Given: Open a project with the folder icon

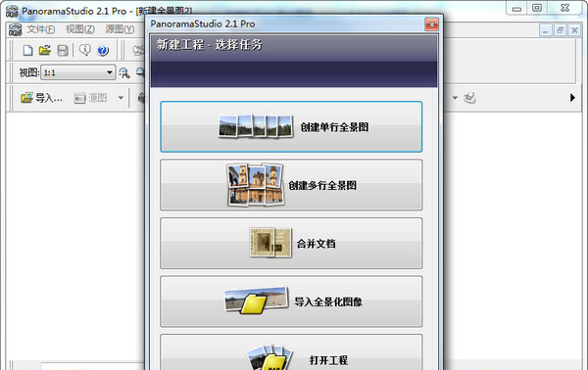Looking at the screenshot, I should (45, 50).
